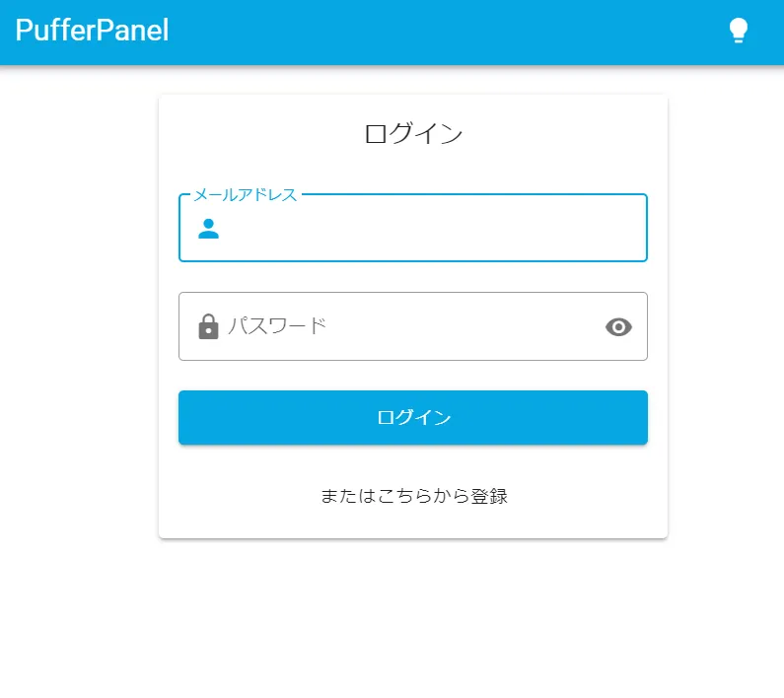
Task: Click the パスワード placeholder text
Action: 277,326
